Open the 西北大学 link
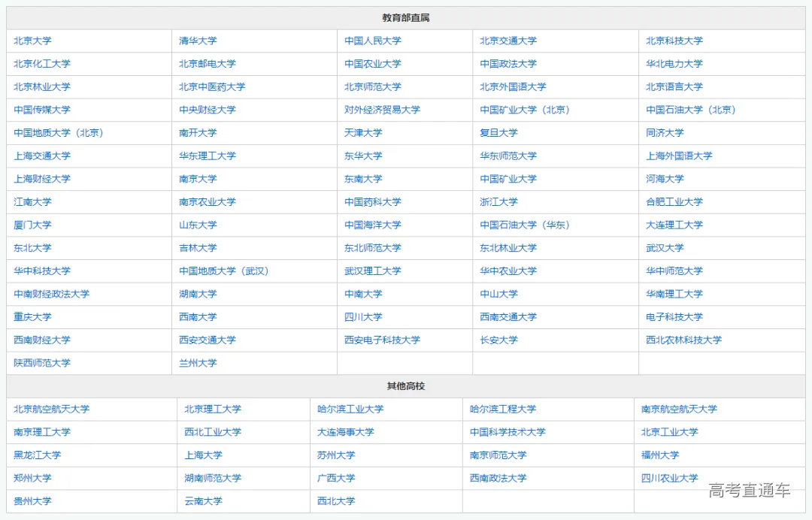Viewport: 812px width, 520px height. (x=335, y=501)
